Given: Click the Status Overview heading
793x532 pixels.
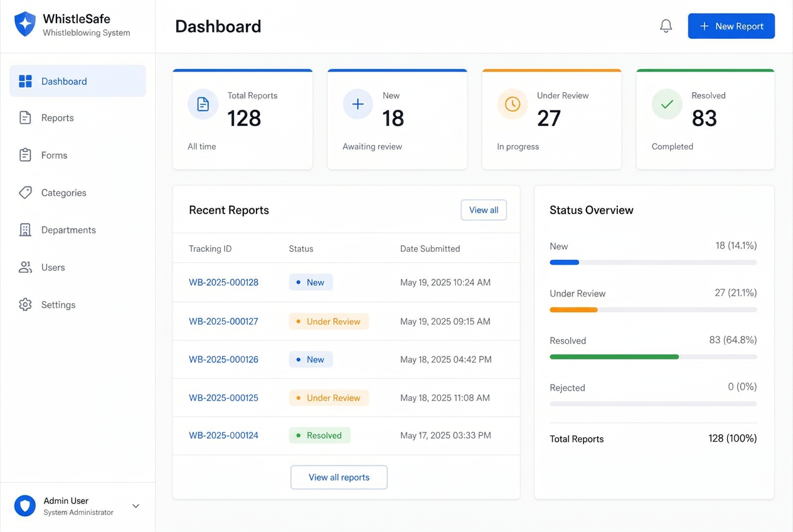Looking at the screenshot, I should pyautogui.click(x=592, y=210).
